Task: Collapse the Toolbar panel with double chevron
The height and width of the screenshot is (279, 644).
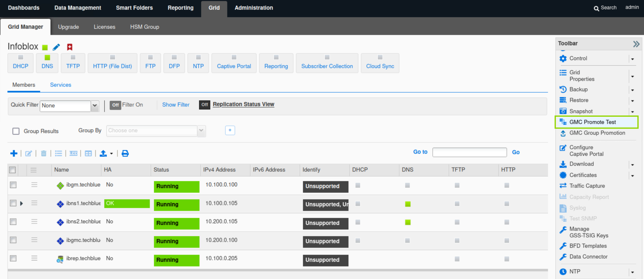Action: tap(636, 44)
